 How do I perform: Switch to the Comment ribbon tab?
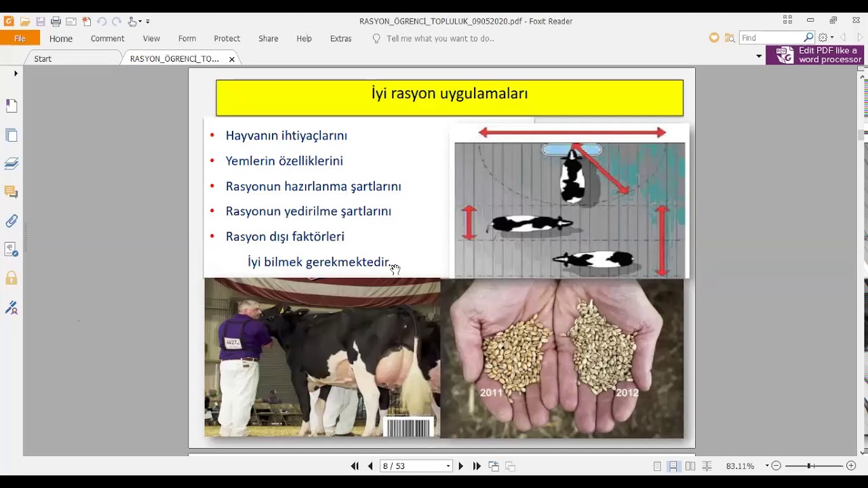(108, 39)
